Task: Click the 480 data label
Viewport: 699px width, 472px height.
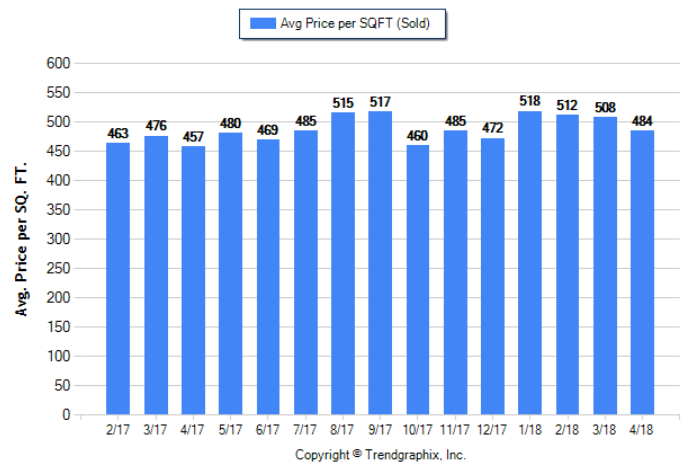Action: [x=230, y=123]
